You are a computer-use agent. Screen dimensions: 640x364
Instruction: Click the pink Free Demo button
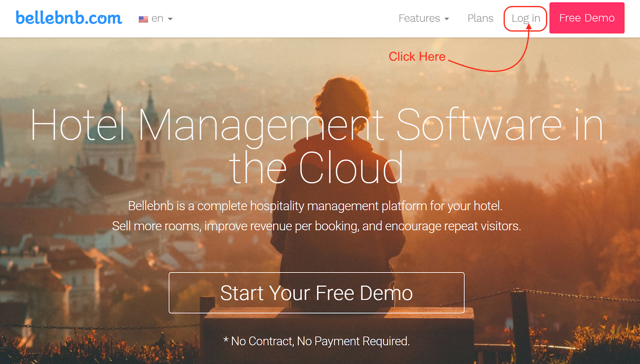(587, 18)
